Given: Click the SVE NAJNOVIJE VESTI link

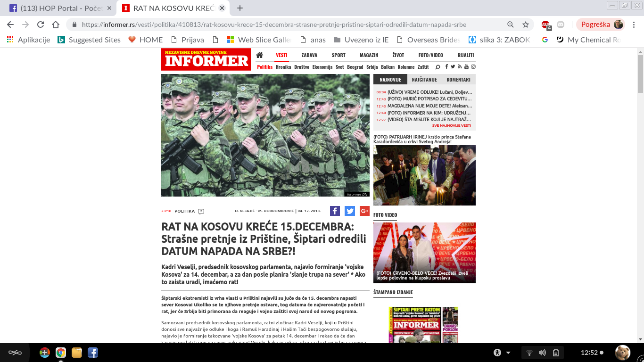Looking at the screenshot, I should tap(453, 125).
